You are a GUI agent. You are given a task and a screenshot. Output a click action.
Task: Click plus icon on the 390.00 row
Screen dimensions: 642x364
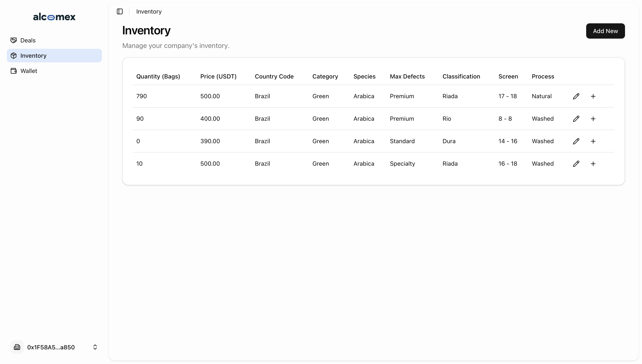(x=593, y=141)
